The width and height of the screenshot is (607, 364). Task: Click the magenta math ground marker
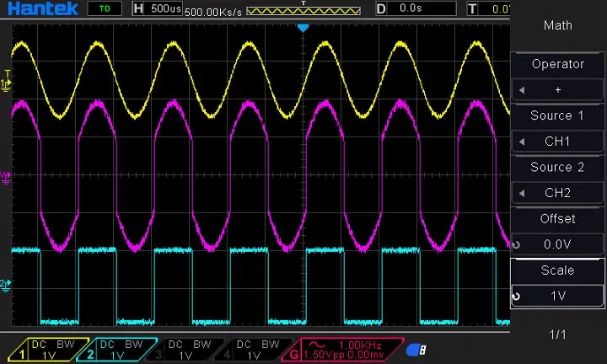coord(7,176)
